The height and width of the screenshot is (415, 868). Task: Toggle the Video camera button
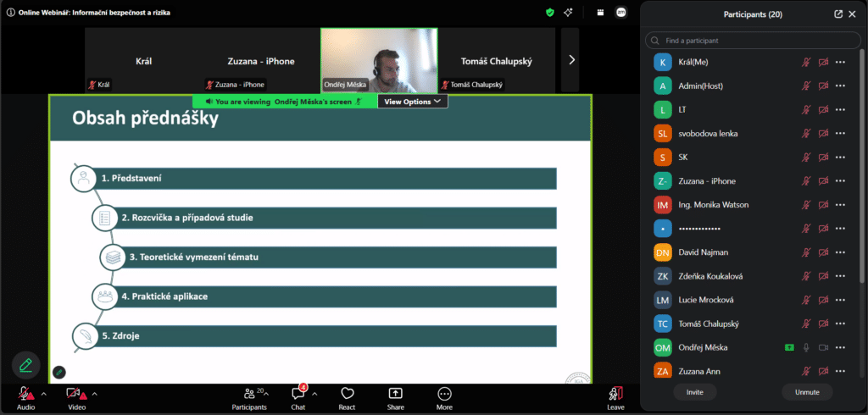76,398
